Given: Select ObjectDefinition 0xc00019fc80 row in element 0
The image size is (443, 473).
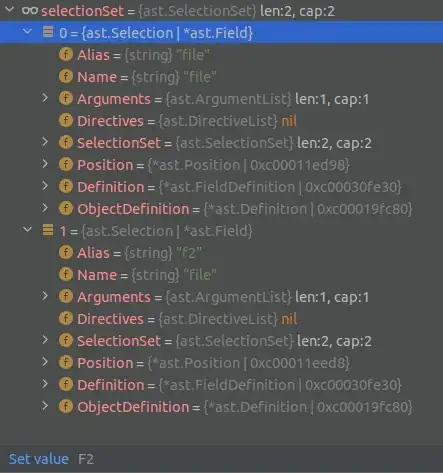Looking at the screenshot, I should pos(221,208).
